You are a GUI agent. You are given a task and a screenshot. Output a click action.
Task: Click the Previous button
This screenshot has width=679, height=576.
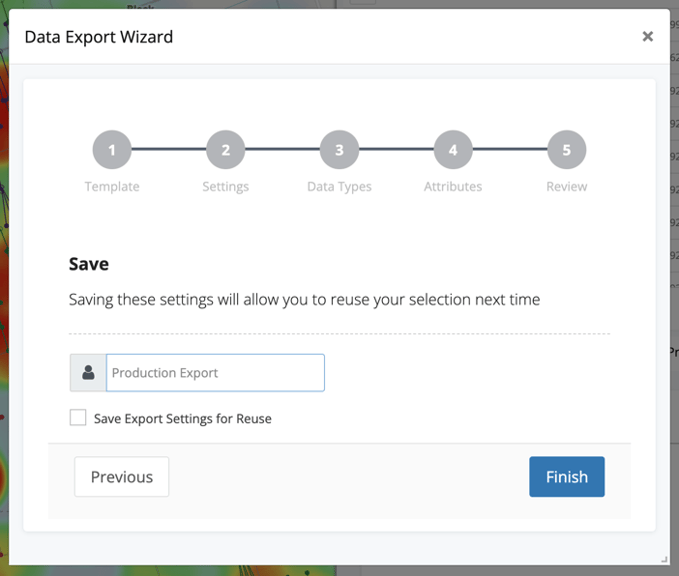point(122,477)
